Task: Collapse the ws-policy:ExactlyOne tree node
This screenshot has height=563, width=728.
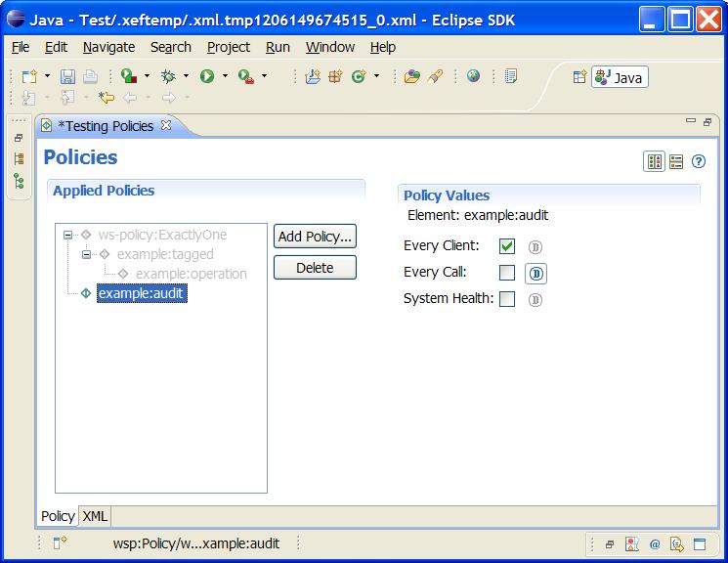Action: [x=67, y=235]
